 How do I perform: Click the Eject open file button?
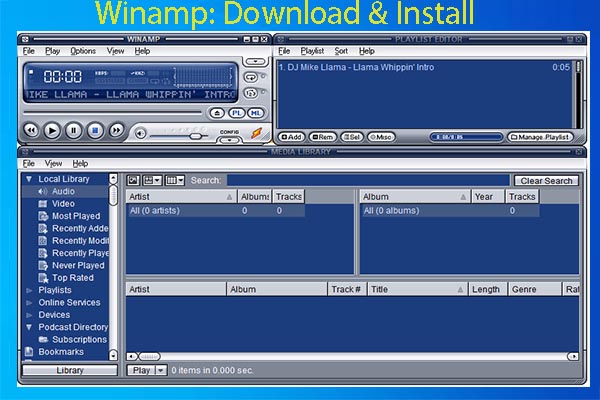[x=212, y=114]
